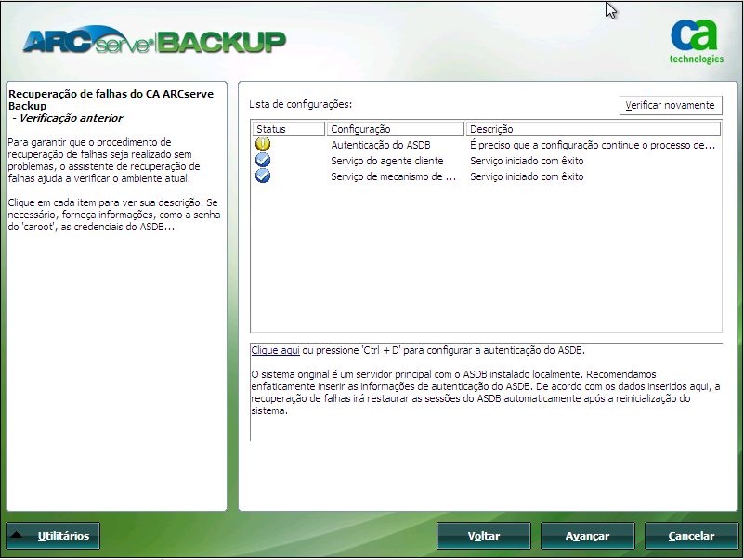Abort the wizard with Cancelar
The image size is (744, 560).
tap(691, 536)
